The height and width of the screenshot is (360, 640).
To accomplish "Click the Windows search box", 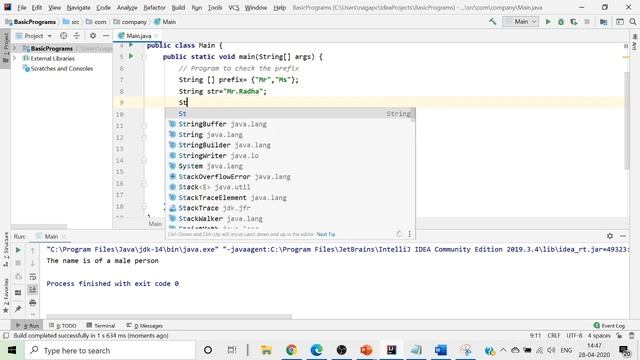I will 110,350.
